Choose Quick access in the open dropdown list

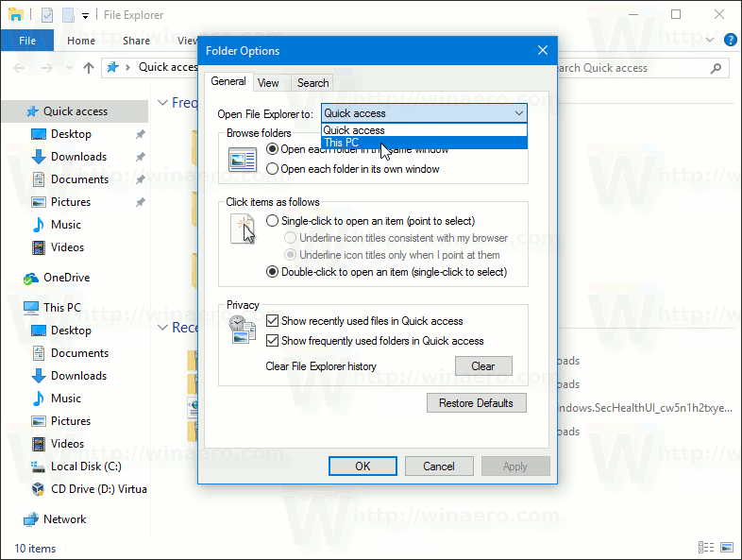425,130
